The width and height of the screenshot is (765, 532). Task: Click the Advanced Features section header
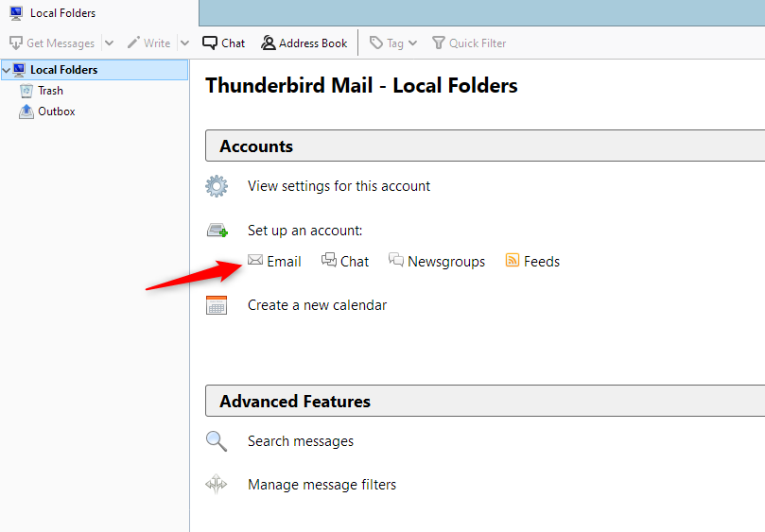(485, 401)
